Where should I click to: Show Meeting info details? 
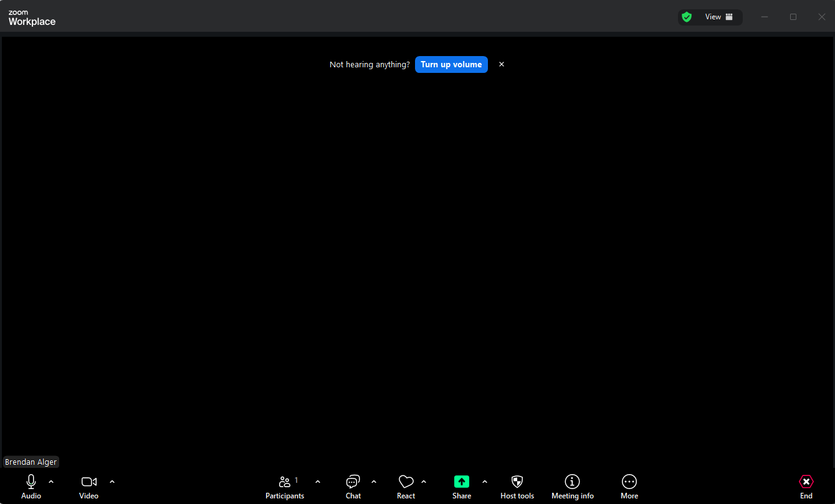[x=572, y=486]
